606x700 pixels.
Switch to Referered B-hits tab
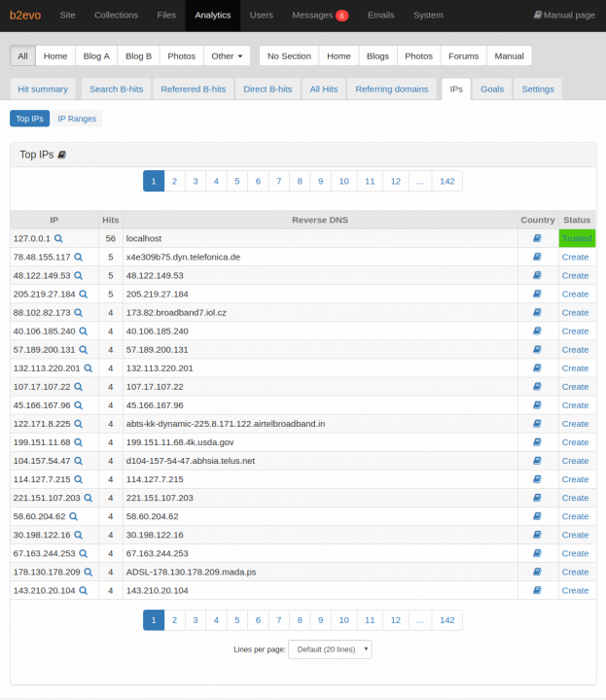[x=194, y=88]
